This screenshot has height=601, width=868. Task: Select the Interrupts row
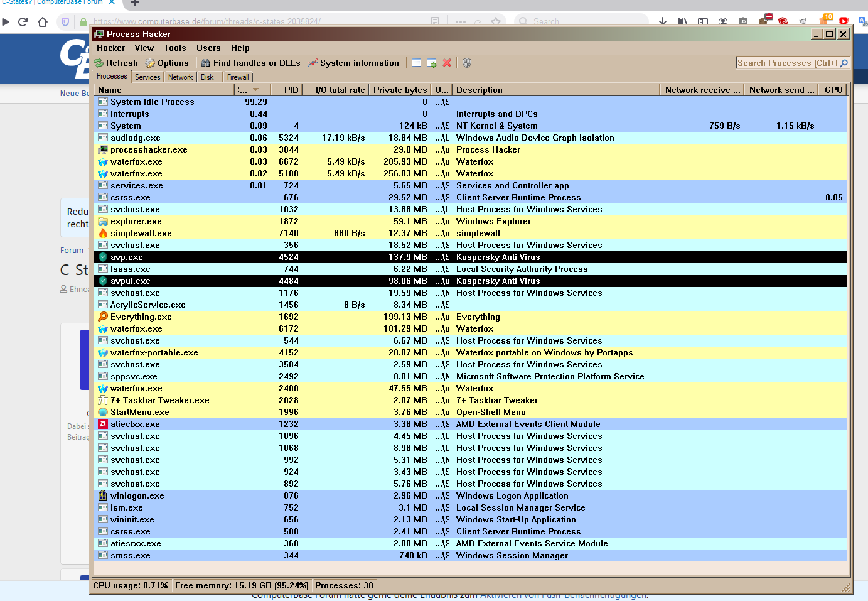[470, 114]
